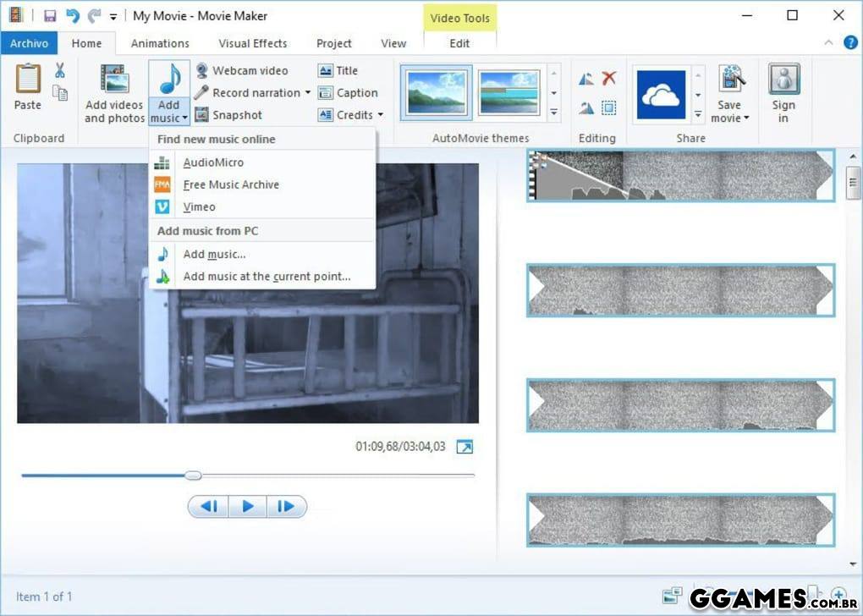Image resolution: width=863 pixels, height=616 pixels.
Task: Click the playback seek slider handle
Action: tap(193, 476)
